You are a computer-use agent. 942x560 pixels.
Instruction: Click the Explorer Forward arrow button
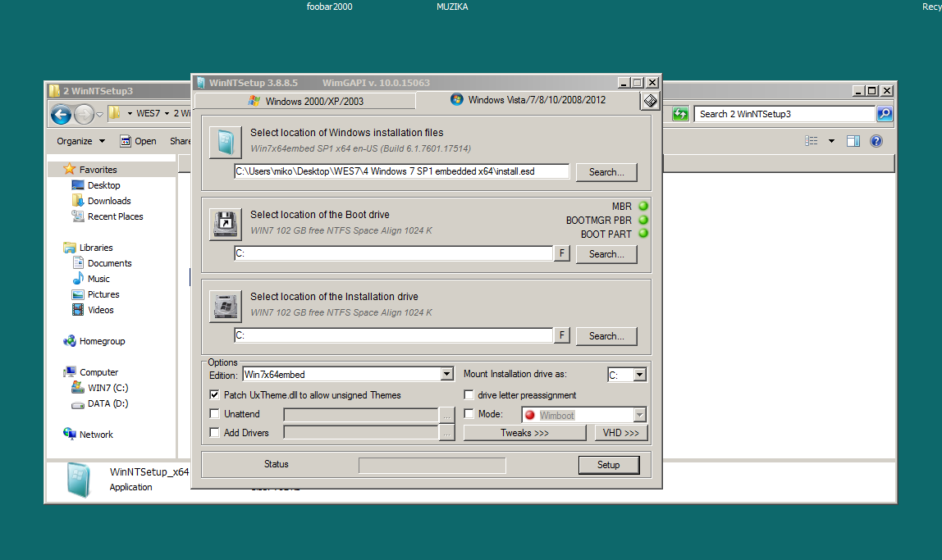pyautogui.click(x=84, y=114)
